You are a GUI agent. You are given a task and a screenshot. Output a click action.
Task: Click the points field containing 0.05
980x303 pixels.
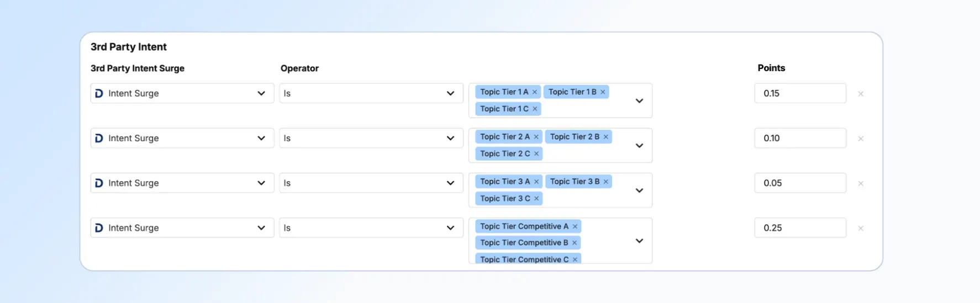[799, 183]
